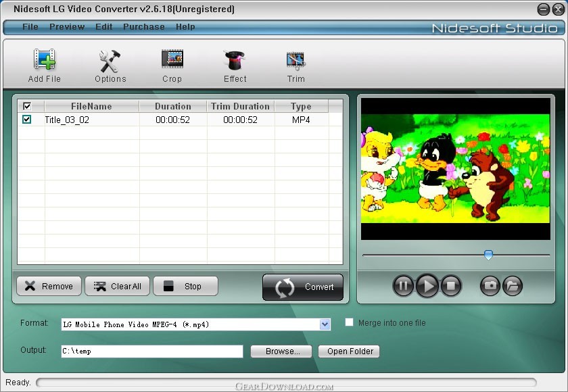The width and height of the screenshot is (568, 392).
Task: Click the Open Folder button
Action: tap(349, 351)
